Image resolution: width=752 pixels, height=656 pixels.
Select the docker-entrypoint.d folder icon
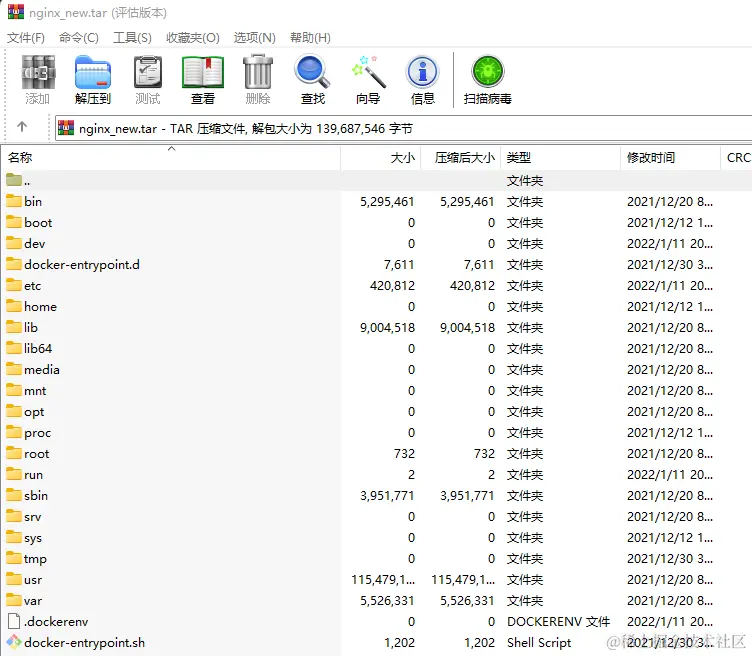click(x=14, y=264)
